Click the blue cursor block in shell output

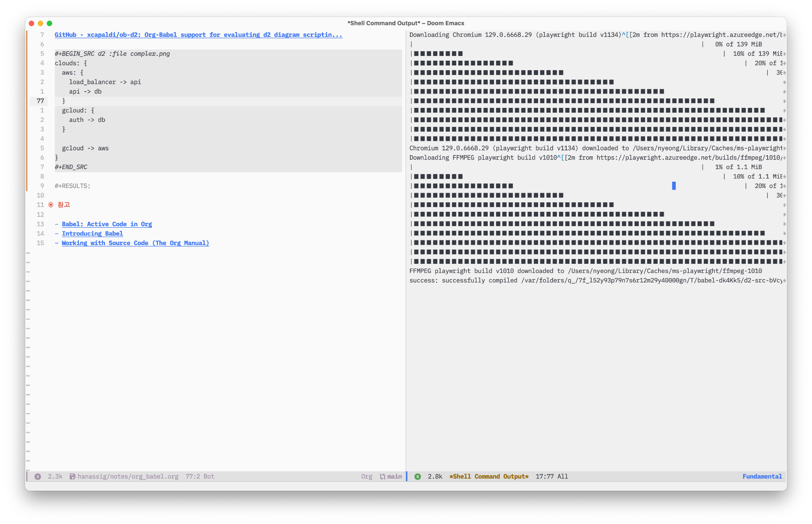pos(674,186)
